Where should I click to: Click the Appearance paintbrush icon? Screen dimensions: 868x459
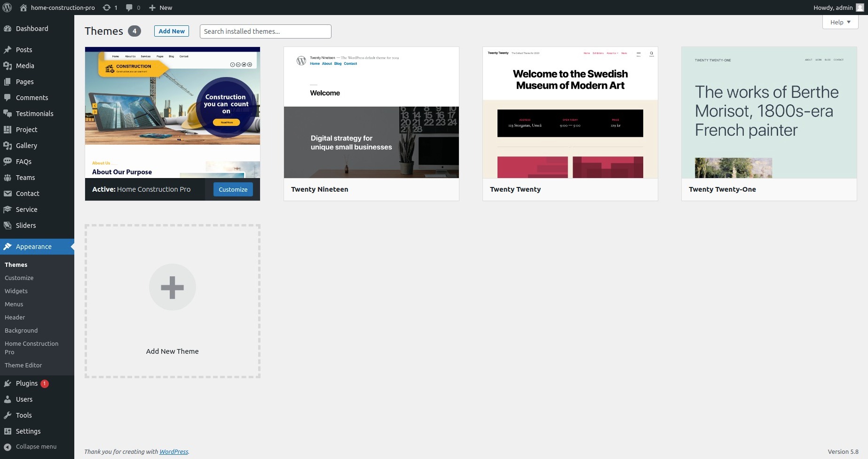[x=8, y=247]
